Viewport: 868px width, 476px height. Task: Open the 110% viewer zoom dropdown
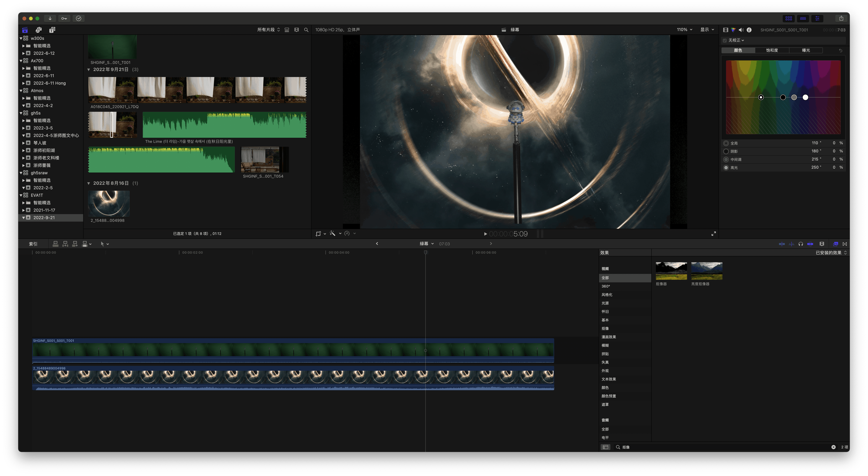[x=684, y=30]
